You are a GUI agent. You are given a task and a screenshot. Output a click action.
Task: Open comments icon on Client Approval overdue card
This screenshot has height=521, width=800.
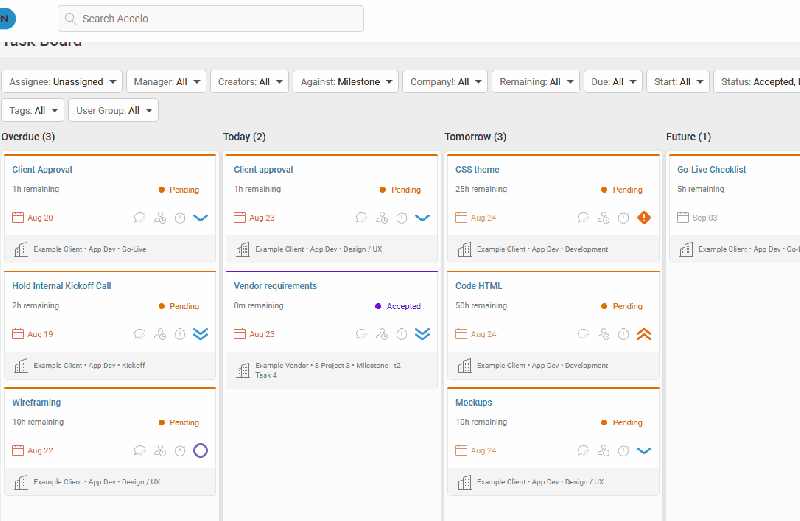tap(139, 218)
